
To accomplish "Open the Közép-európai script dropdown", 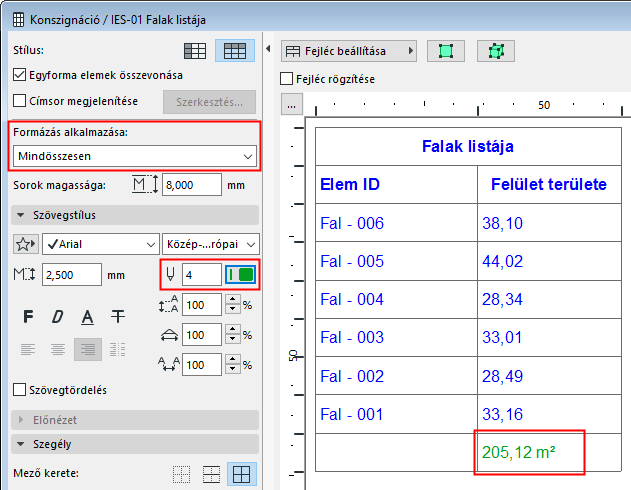I will point(211,244).
